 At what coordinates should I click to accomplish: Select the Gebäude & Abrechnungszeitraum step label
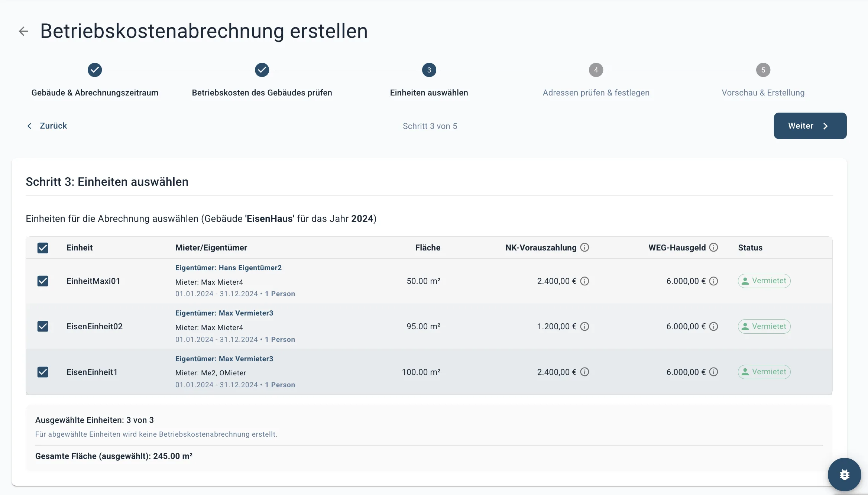coord(95,93)
